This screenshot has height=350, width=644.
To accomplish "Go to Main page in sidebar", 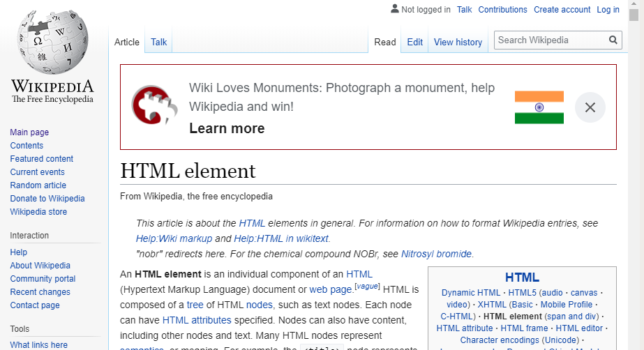I will click(x=29, y=132).
